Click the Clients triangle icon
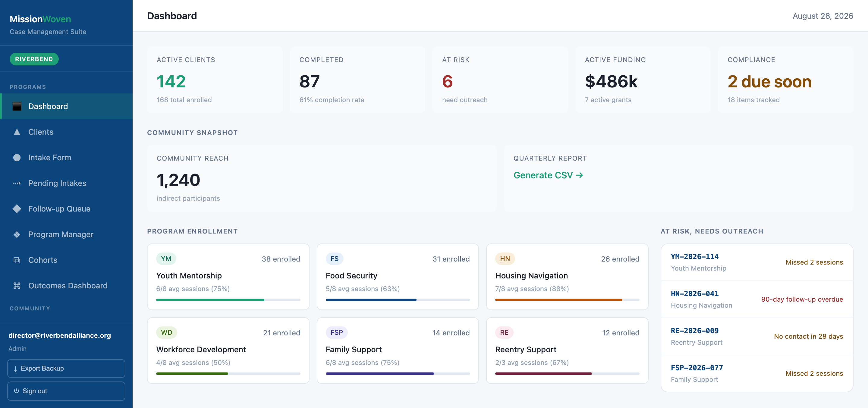 [x=17, y=132]
